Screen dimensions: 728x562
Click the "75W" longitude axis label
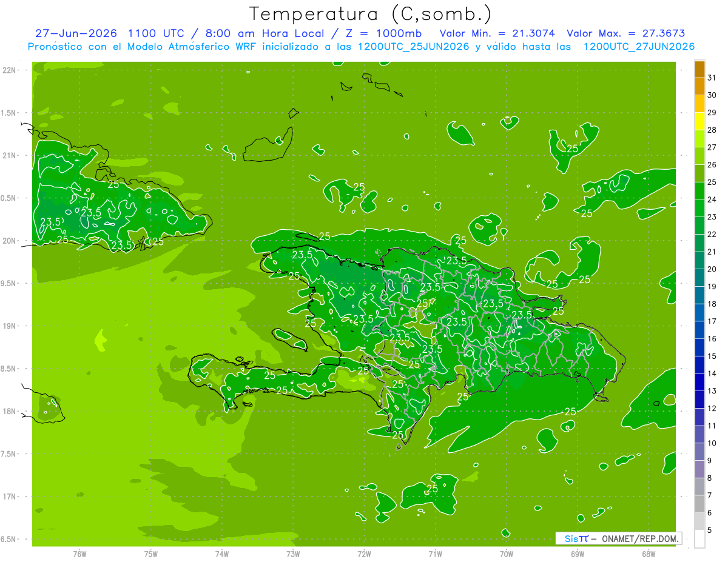pos(151,554)
